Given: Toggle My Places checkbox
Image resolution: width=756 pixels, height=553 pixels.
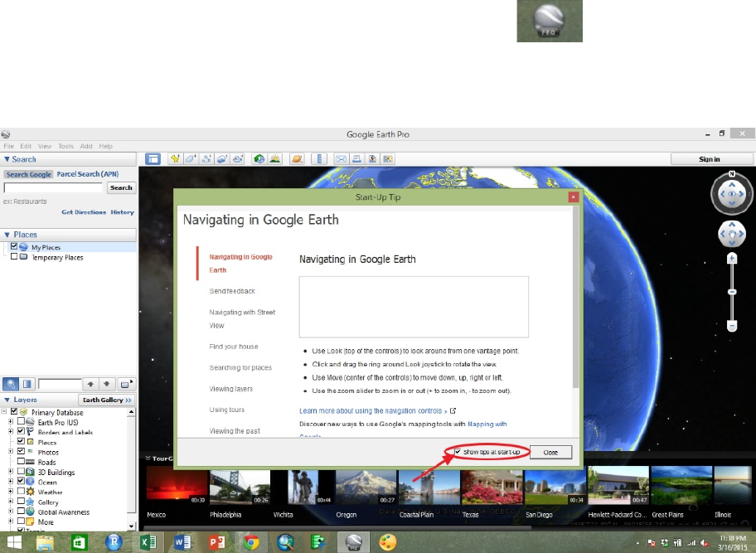Looking at the screenshot, I should tap(14, 246).
